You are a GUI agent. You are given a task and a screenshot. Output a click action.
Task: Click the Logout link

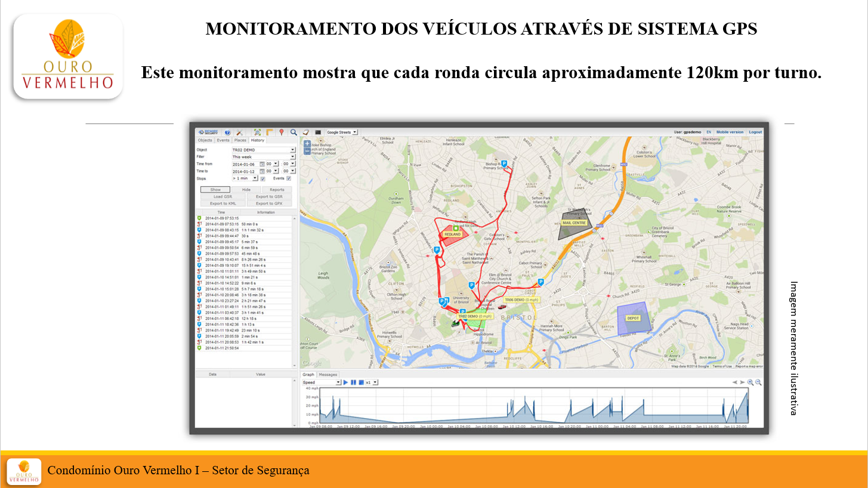point(755,132)
